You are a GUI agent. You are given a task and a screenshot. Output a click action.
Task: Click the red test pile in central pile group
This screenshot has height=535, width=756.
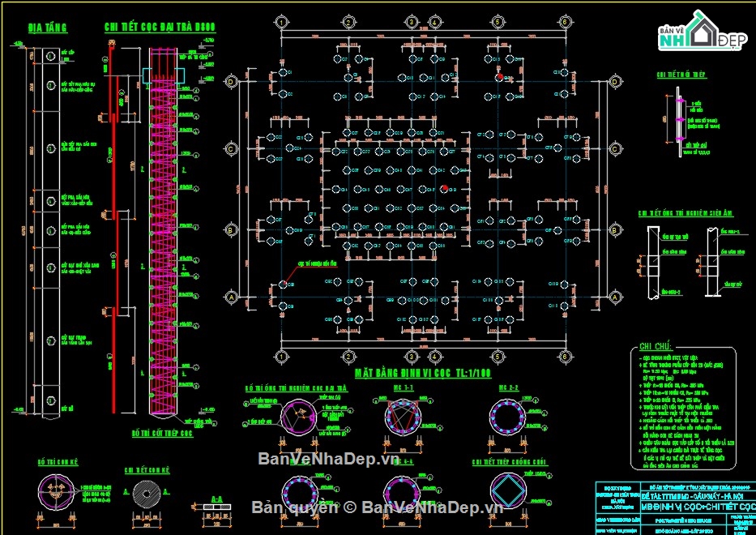pyautogui.click(x=445, y=188)
